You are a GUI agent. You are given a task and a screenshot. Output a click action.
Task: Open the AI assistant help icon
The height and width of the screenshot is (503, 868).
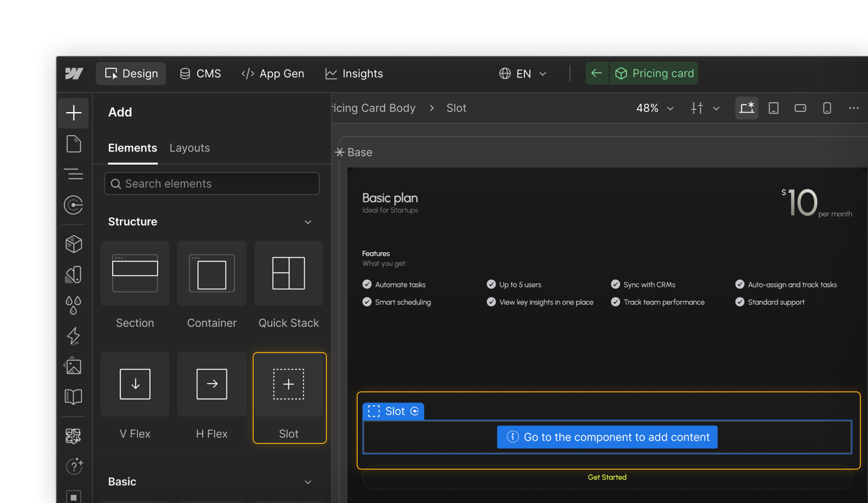tap(73, 466)
